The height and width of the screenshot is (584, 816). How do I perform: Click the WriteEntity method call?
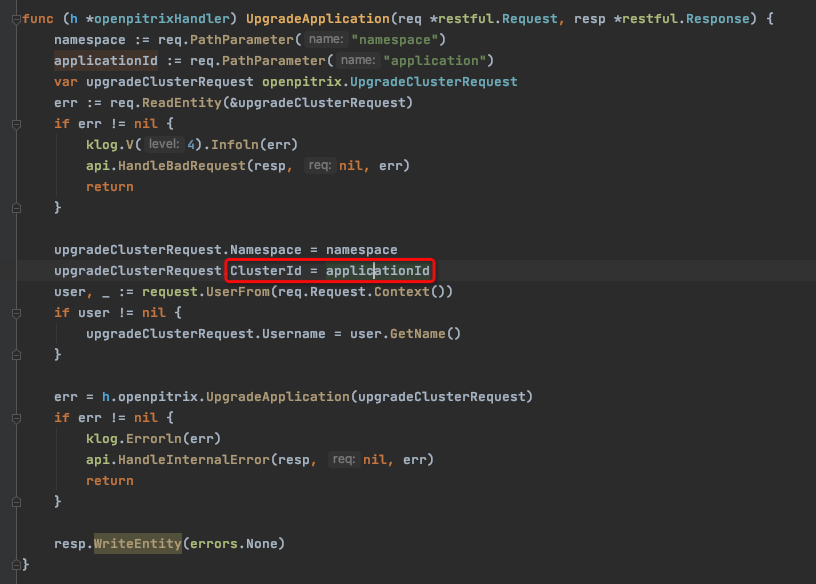(137, 543)
